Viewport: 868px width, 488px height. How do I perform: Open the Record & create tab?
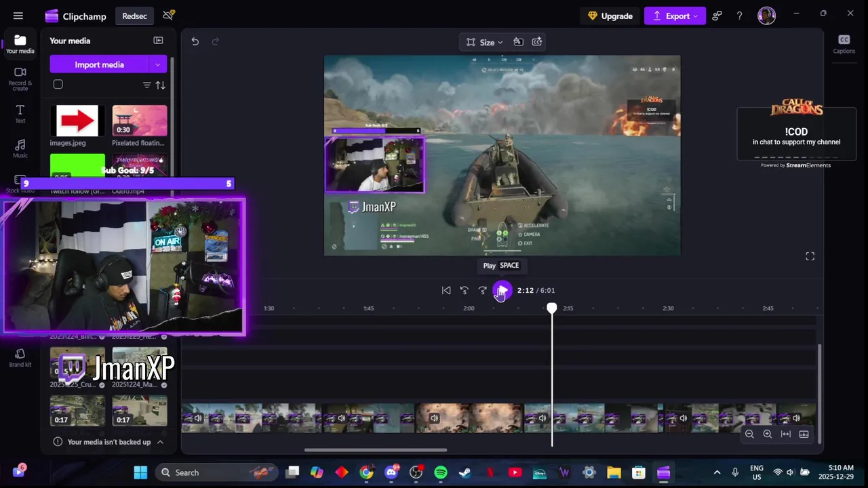point(20,79)
